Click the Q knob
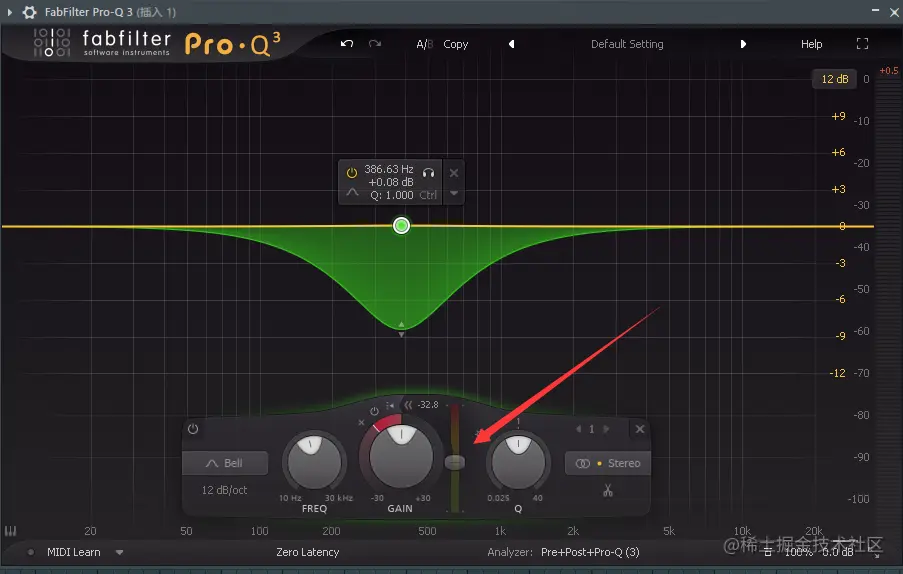Screen dimensions: 903x574 pyautogui.click(x=518, y=462)
